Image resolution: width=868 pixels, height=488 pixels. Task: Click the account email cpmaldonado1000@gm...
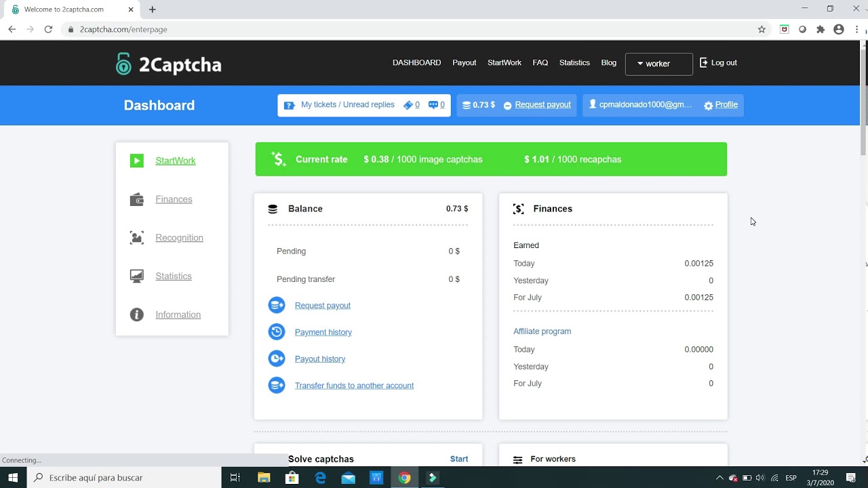click(646, 104)
